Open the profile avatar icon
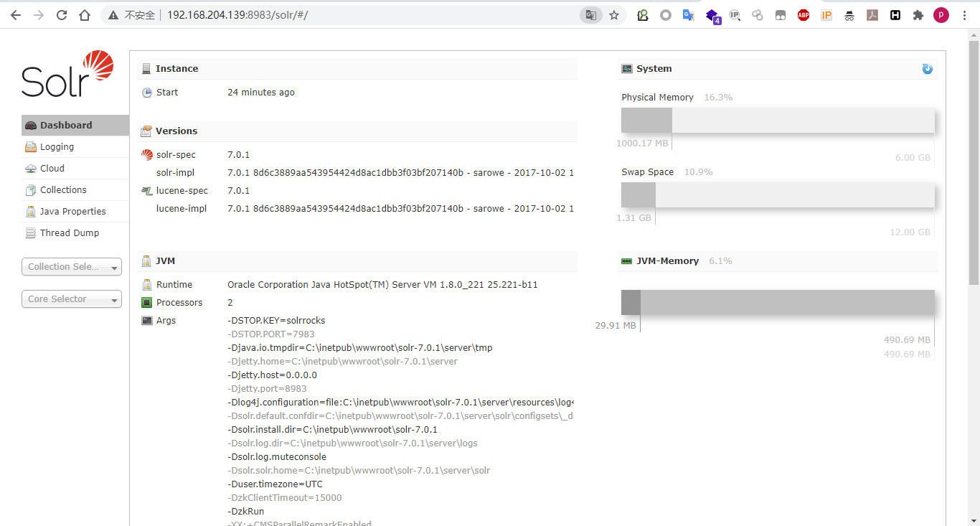The height and width of the screenshot is (526, 980). pos(941,14)
